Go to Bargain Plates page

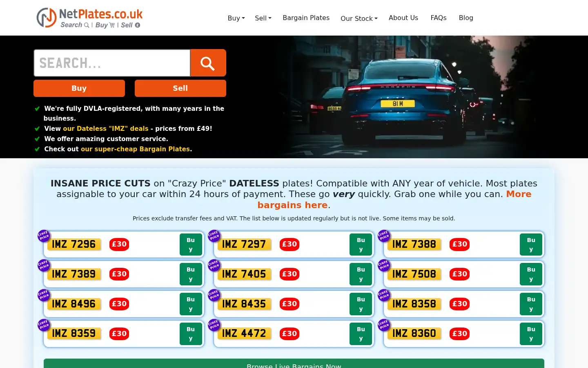pyautogui.click(x=306, y=18)
